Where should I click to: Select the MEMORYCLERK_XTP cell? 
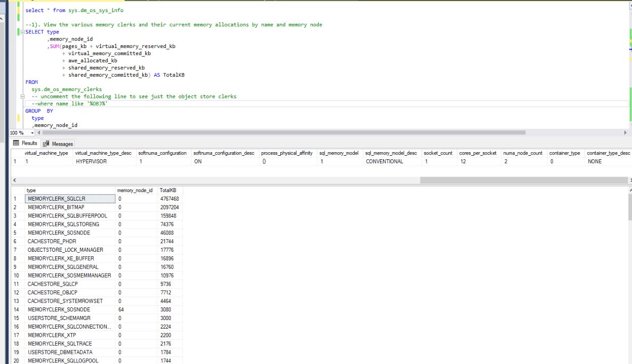69,335
